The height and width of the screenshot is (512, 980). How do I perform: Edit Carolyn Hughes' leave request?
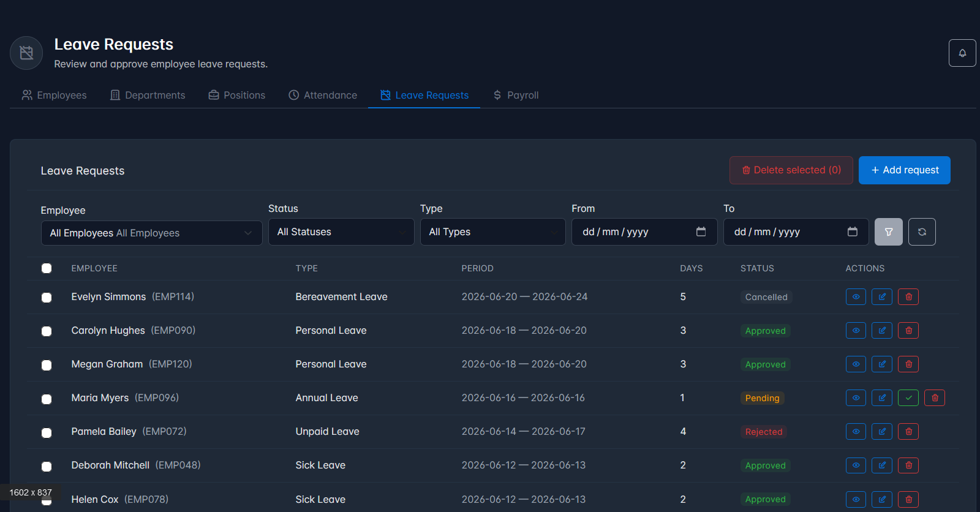click(882, 331)
